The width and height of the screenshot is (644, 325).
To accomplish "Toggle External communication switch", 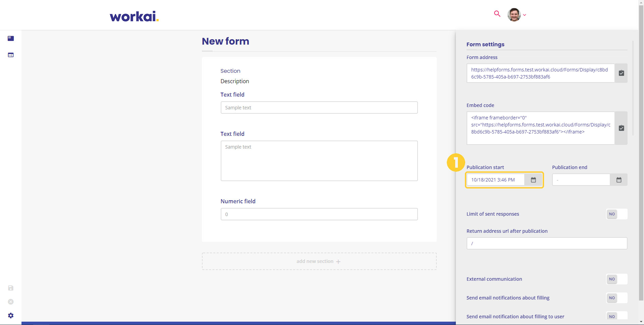I will coord(617,279).
